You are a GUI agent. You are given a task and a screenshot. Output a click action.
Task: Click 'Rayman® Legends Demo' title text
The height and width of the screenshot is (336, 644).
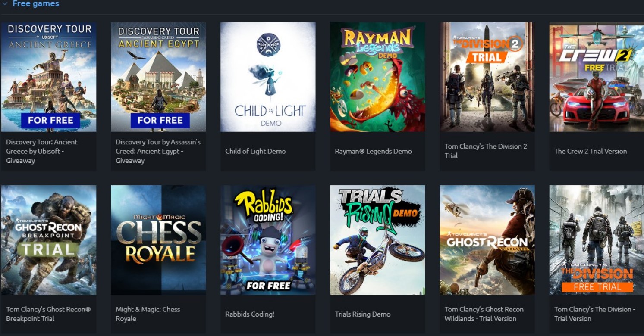tap(373, 151)
